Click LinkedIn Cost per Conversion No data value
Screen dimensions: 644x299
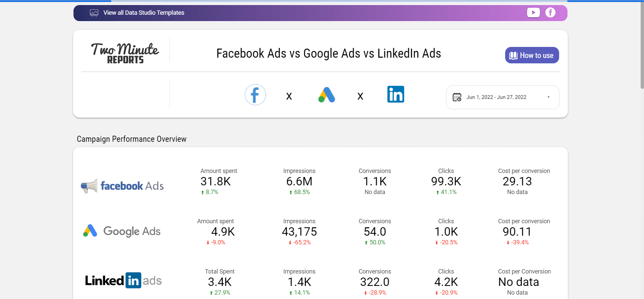(519, 282)
